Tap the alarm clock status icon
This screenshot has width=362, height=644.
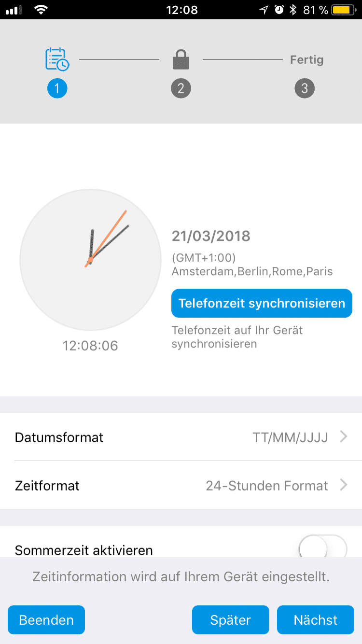tap(279, 10)
